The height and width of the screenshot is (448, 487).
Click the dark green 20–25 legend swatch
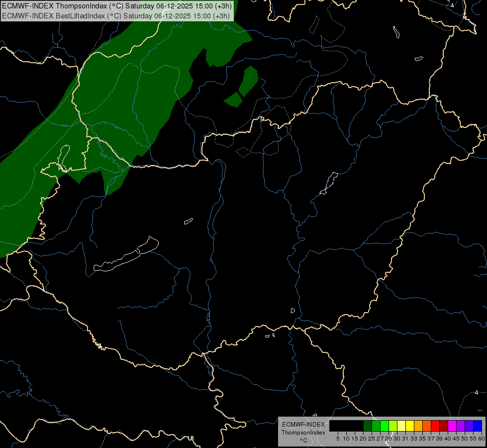coord(368,426)
